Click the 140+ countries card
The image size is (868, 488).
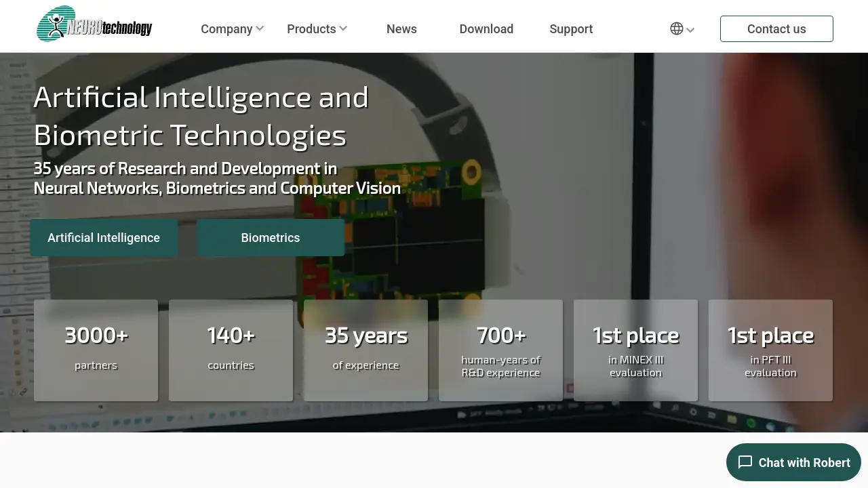coord(231,350)
